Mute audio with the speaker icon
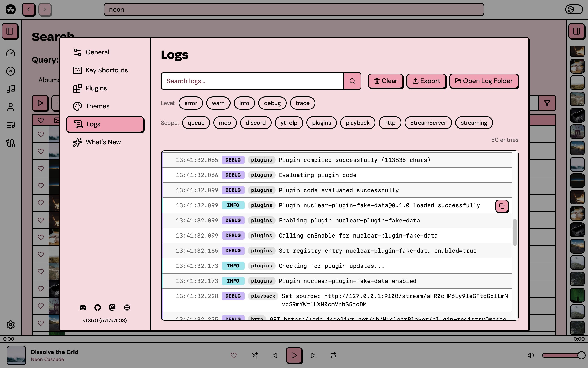The height and width of the screenshot is (368, 588). pos(531,355)
